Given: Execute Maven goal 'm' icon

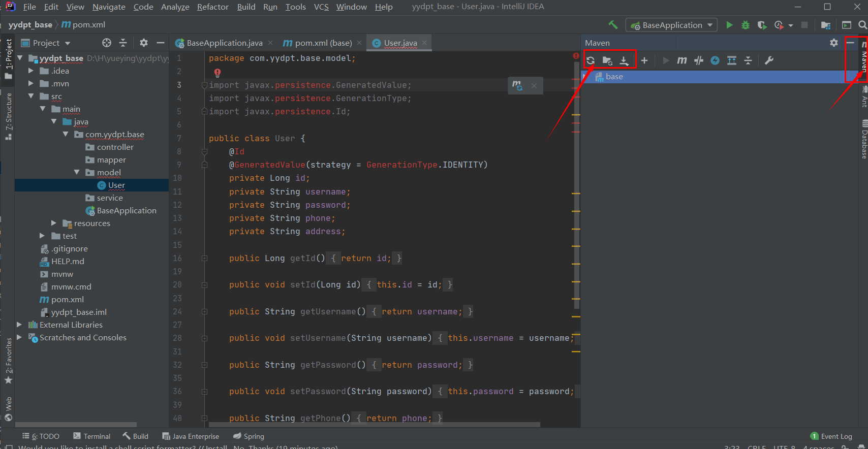Looking at the screenshot, I should [682, 60].
